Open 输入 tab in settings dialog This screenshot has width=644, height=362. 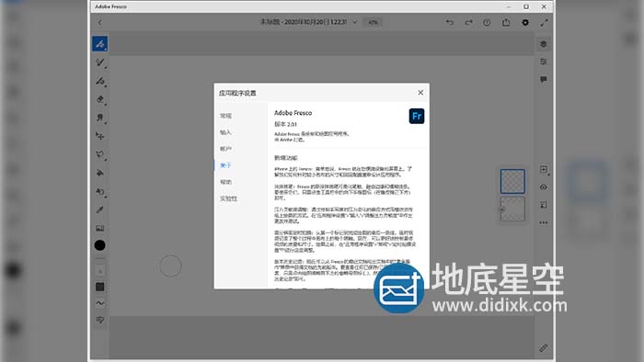point(225,132)
